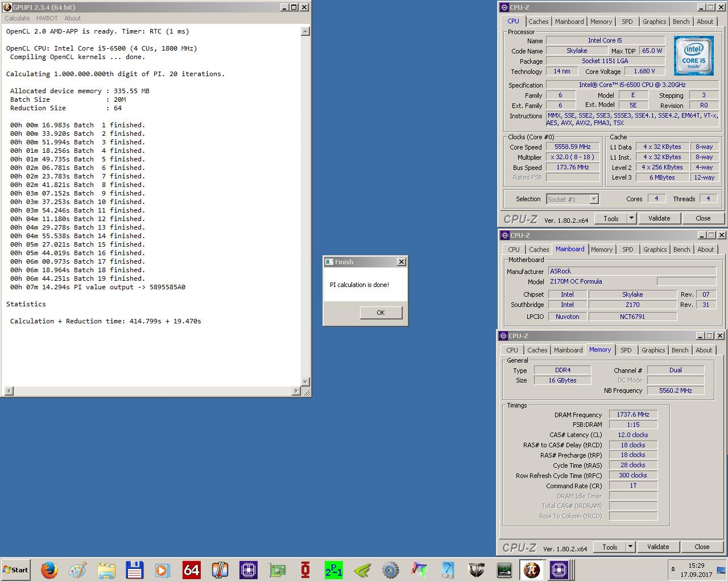This screenshot has height=582, width=728.
Task: Click Close button in top CPU-Z window
Action: click(x=703, y=218)
